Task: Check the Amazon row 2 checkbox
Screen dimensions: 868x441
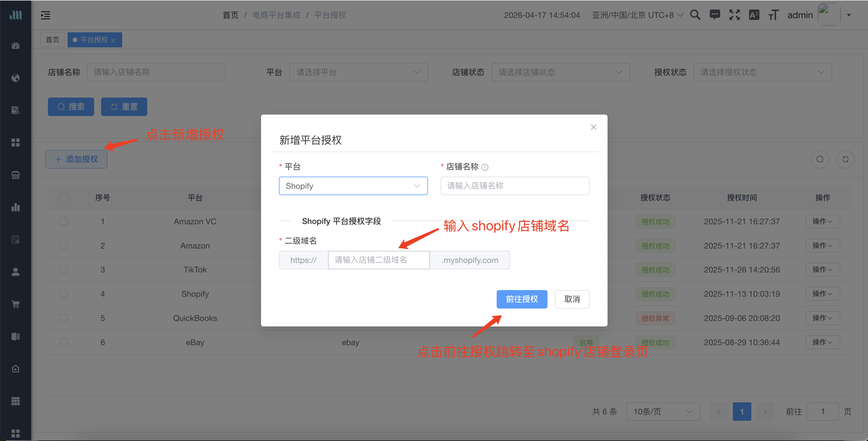Action: tap(64, 246)
